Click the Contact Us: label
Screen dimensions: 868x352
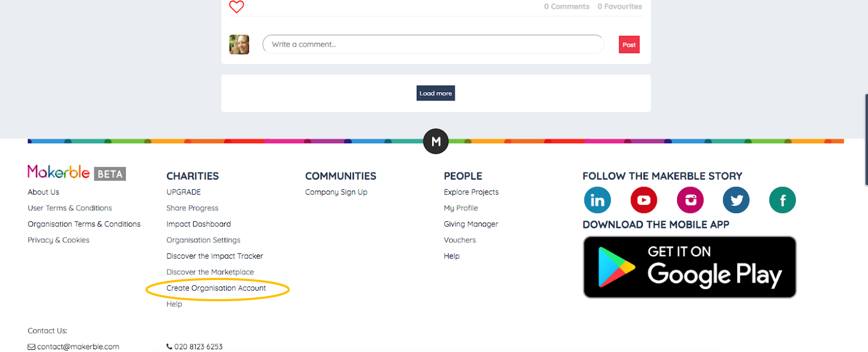tap(47, 331)
